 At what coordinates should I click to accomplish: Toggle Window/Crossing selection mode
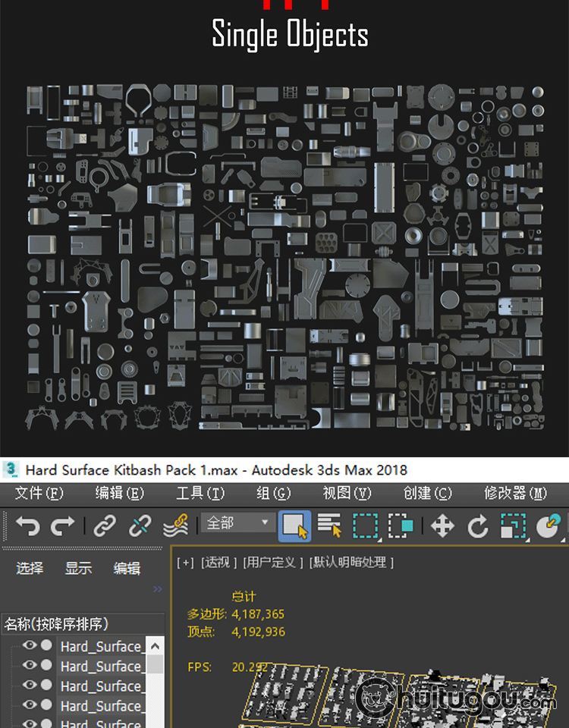tap(401, 526)
